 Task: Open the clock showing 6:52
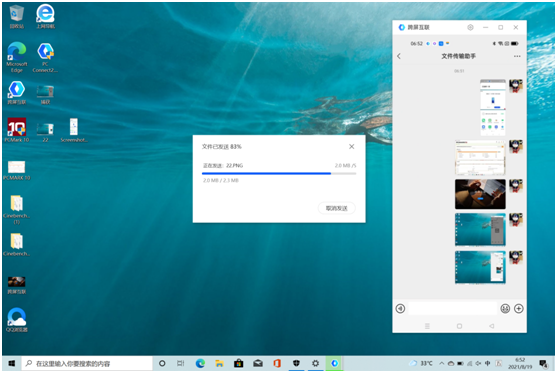coord(520,363)
